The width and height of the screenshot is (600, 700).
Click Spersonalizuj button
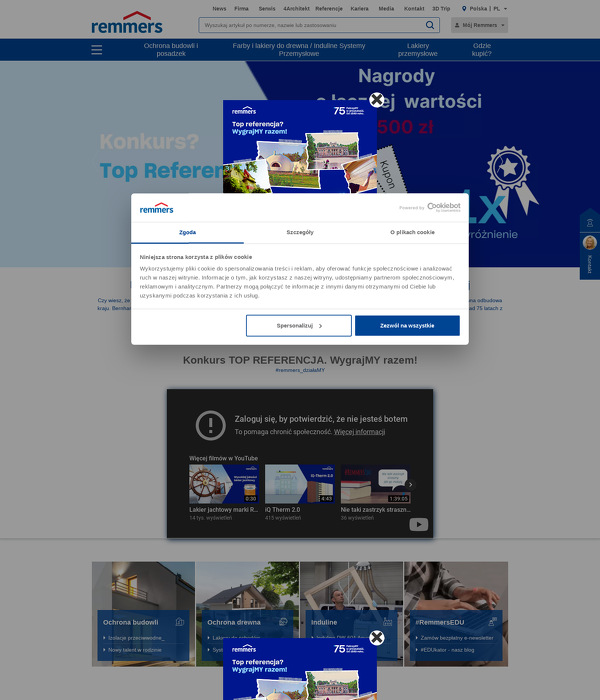299,325
